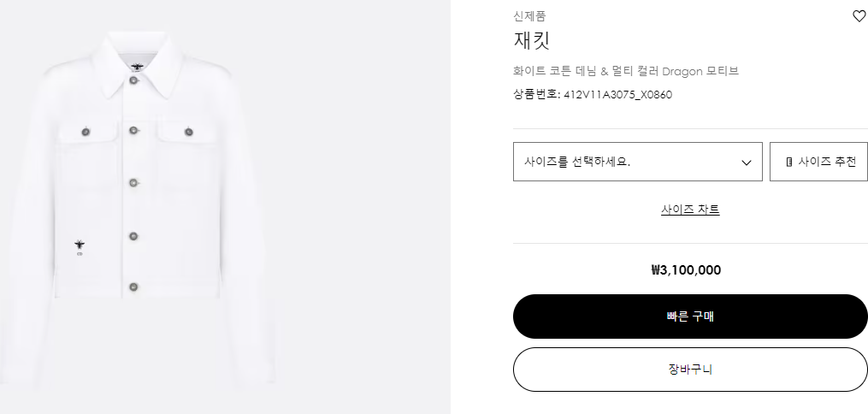Click the 신제품 new arrival label
Screen dimensions: 868x414
pyautogui.click(x=529, y=15)
